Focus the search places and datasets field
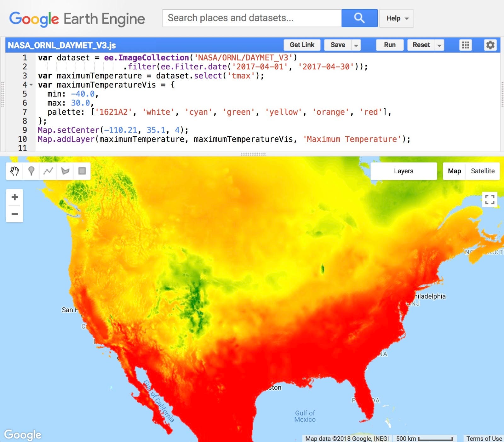The width and height of the screenshot is (504, 442). (x=252, y=18)
